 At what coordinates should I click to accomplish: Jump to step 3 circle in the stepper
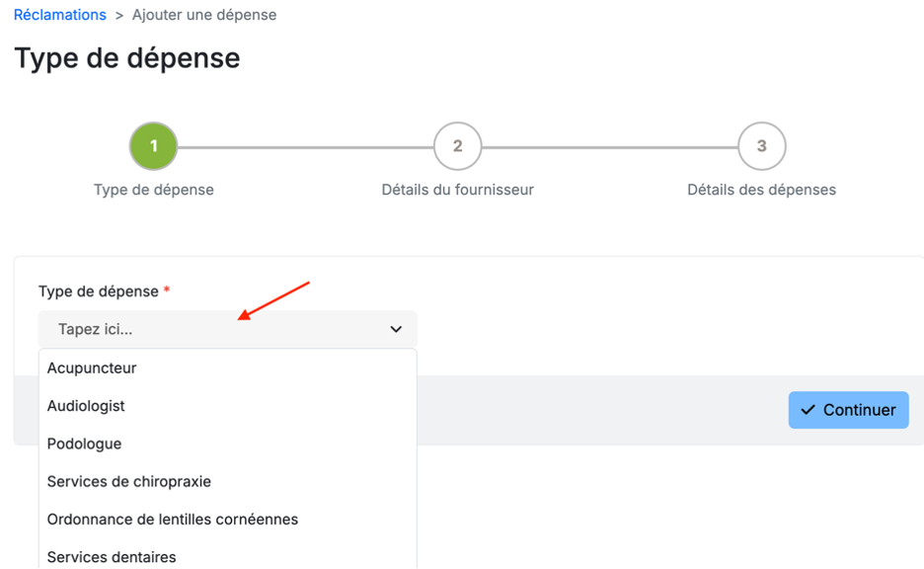(761, 146)
